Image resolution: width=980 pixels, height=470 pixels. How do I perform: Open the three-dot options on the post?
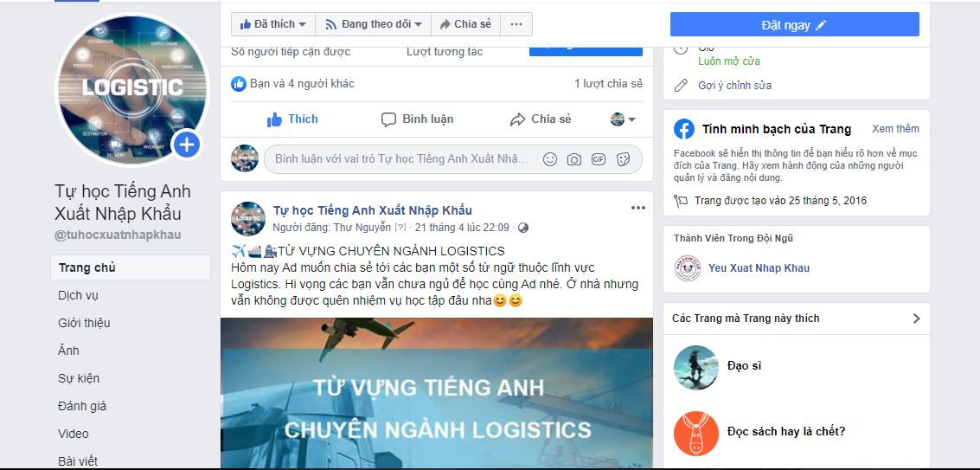(x=637, y=208)
